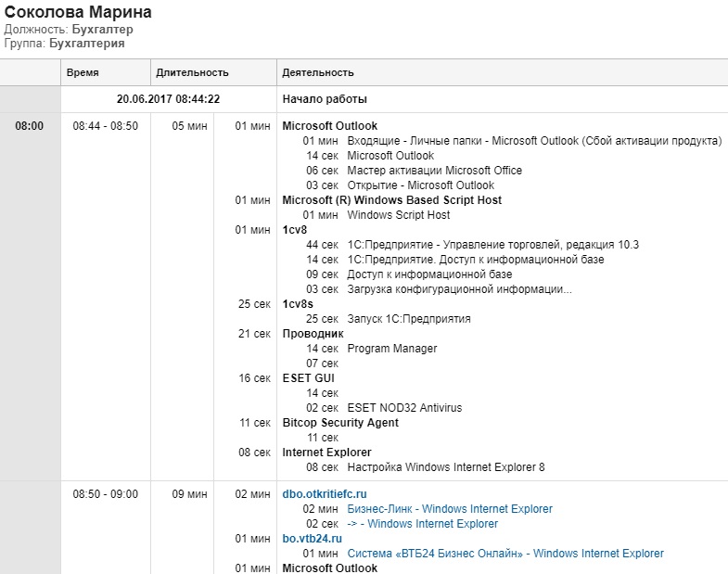The height and width of the screenshot is (574, 728).
Task: Click the Загрузка конфигурационной информации entry
Action: click(x=459, y=289)
